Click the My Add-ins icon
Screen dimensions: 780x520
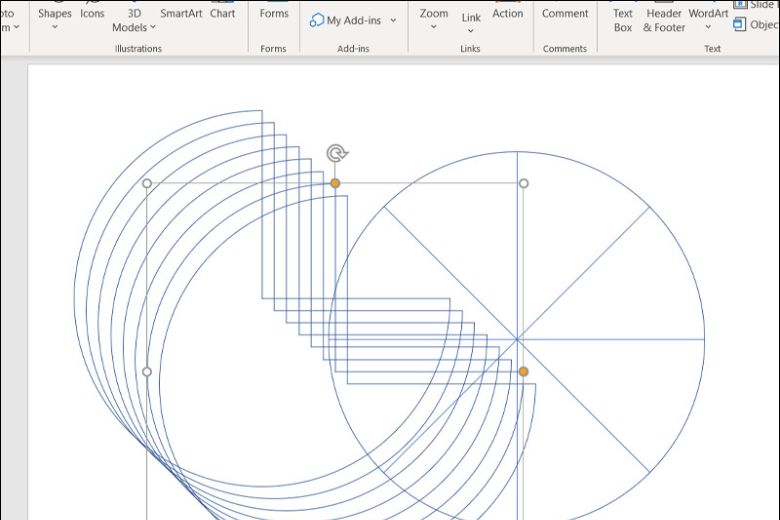pyautogui.click(x=316, y=20)
